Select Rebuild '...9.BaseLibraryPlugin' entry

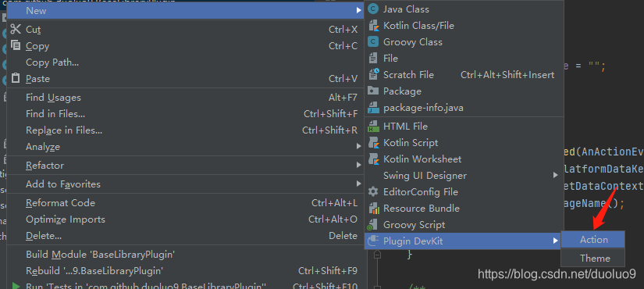coord(186,271)
